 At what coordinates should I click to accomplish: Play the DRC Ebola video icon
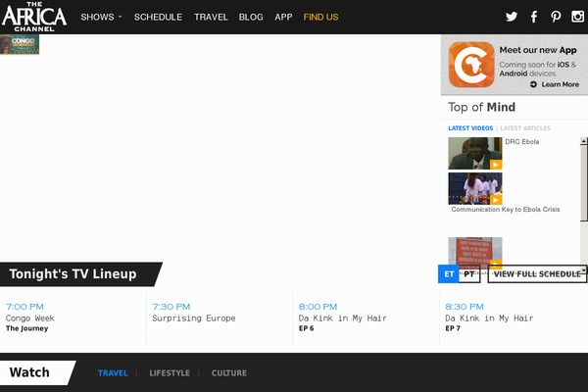(495, 165)
